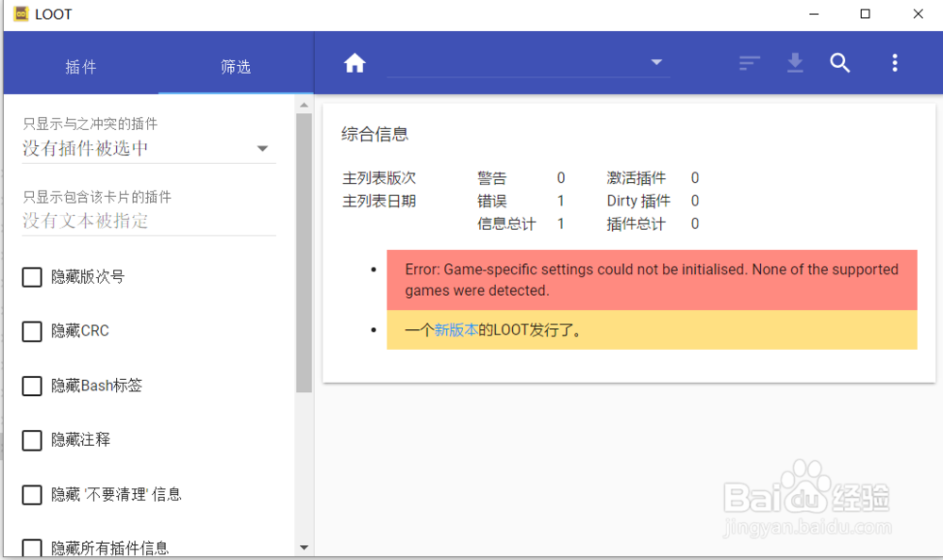Check the 隐藏所有插件信息 checkbox

[x=32, y=548]
